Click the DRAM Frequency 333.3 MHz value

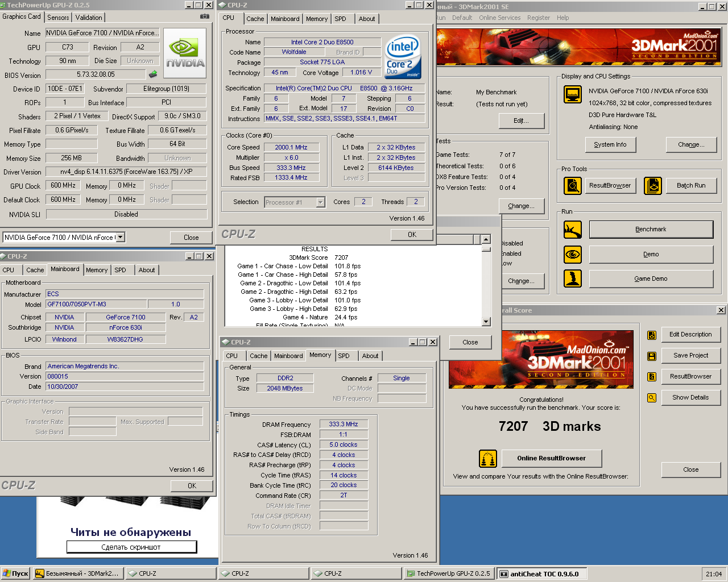coord(344,425)
